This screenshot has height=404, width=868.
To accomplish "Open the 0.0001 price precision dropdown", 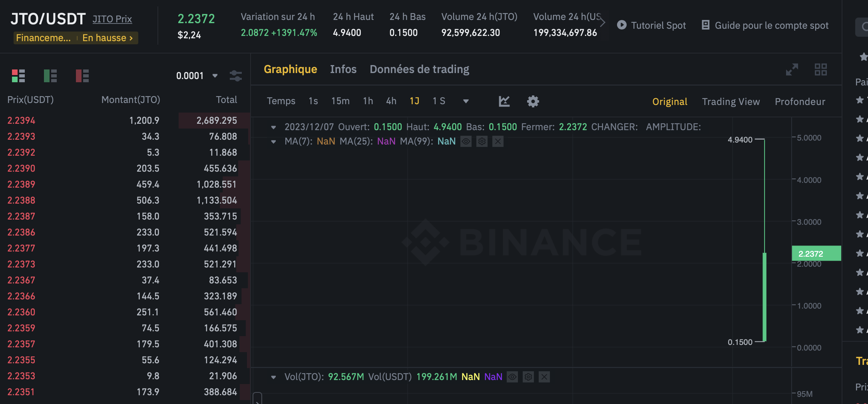I will (x=197, y=76).
